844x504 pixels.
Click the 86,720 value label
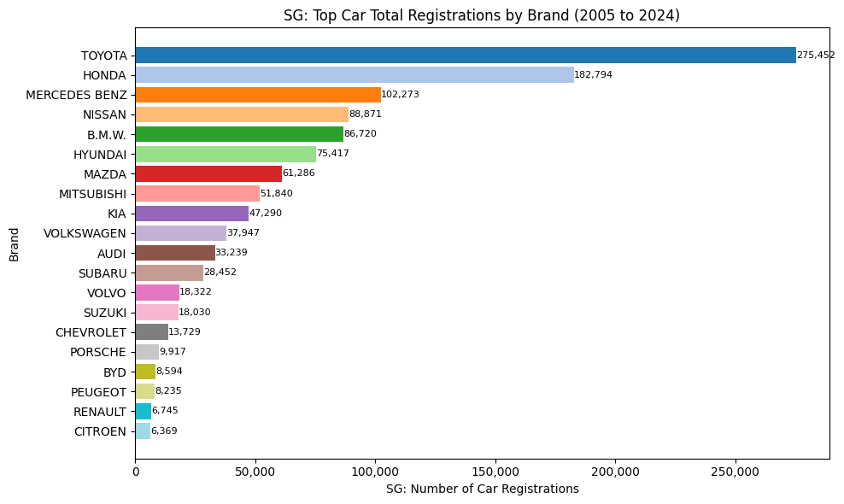pos(360,133)
